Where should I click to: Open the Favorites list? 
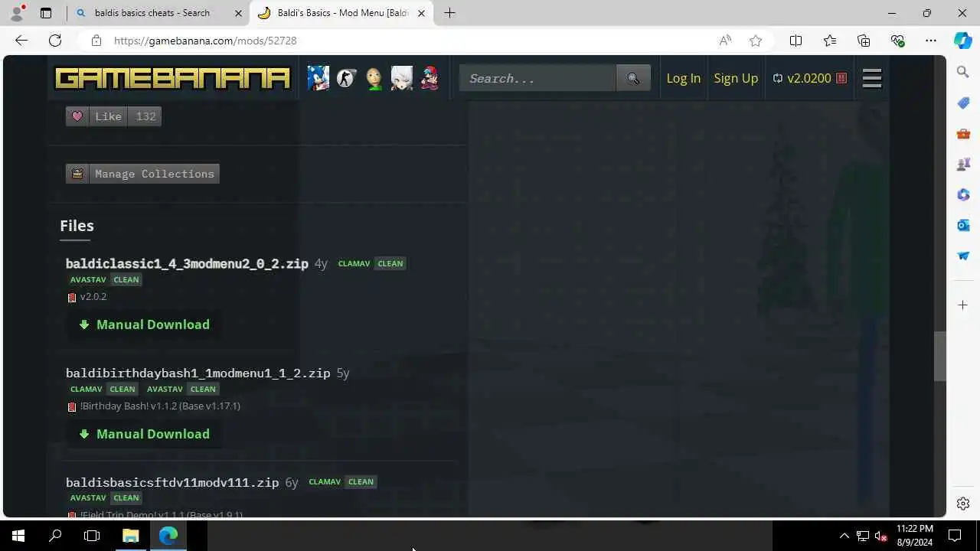830,41
